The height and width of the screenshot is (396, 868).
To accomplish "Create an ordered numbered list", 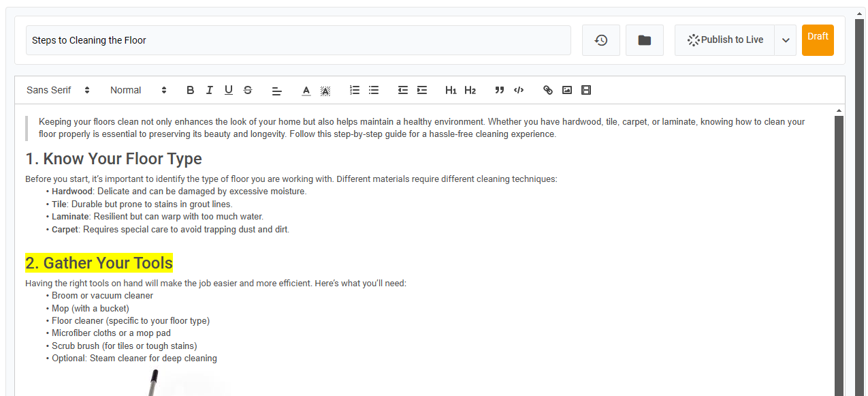I will point(355,90).
